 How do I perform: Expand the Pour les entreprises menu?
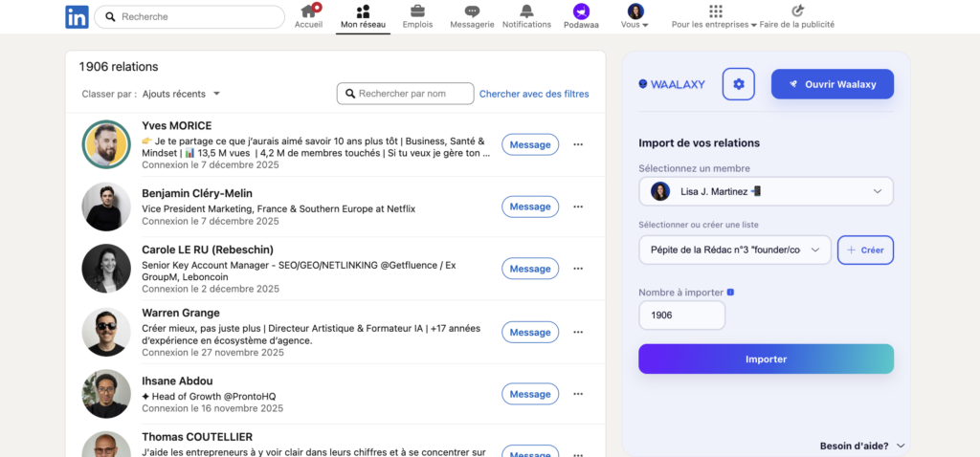pos(714,16)
